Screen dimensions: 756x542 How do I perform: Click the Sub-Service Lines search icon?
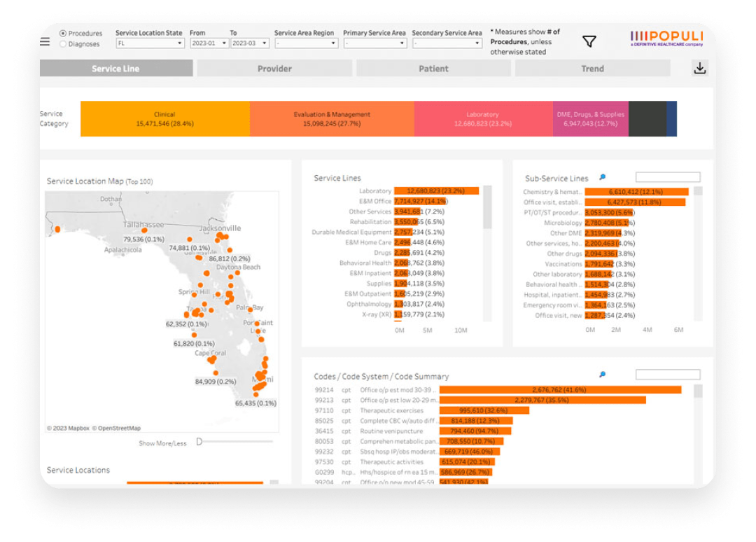coord(602,178)
